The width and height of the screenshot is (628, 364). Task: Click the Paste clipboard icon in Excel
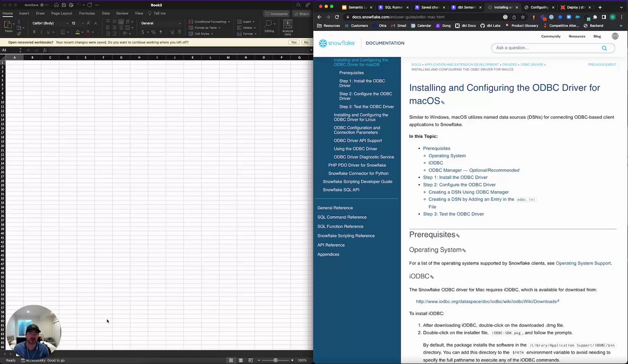[x=8, y=25]
